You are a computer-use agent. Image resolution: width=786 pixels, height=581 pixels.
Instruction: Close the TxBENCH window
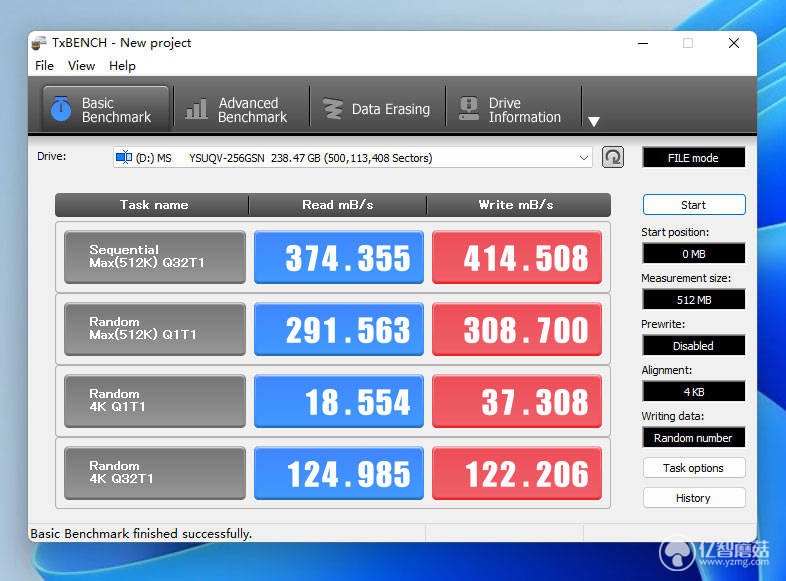[734, 44]
